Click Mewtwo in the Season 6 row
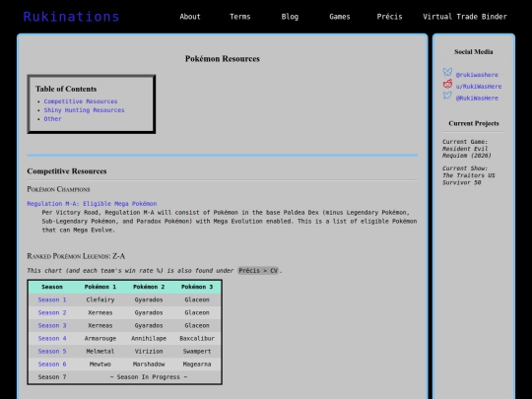Viewport: 532px width, 399px height. coord(100,365)
